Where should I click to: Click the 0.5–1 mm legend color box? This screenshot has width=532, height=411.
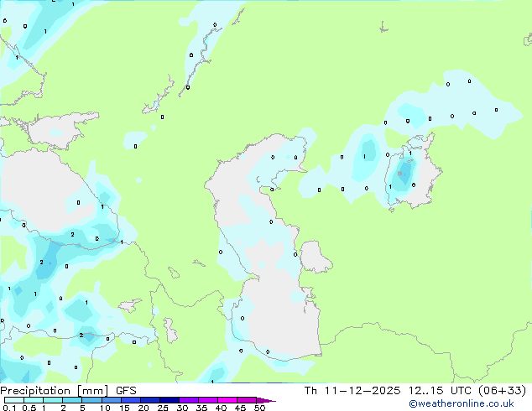coord(34,400)
